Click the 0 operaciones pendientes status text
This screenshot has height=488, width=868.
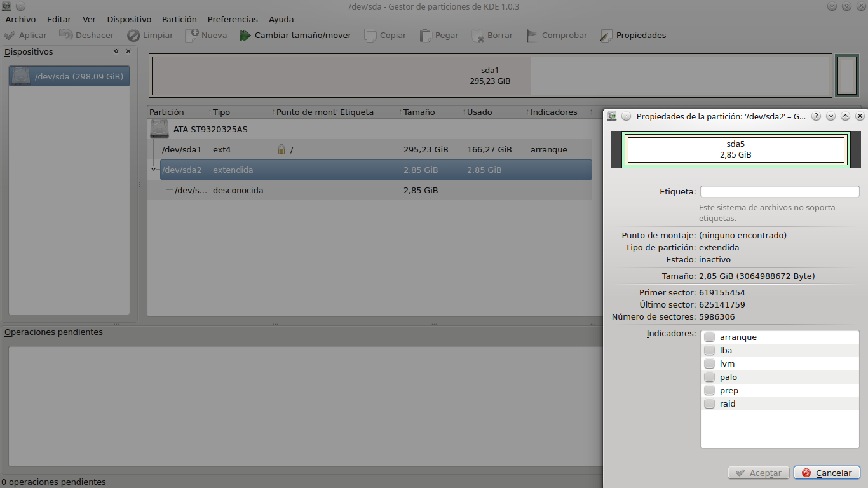[54, 482]
